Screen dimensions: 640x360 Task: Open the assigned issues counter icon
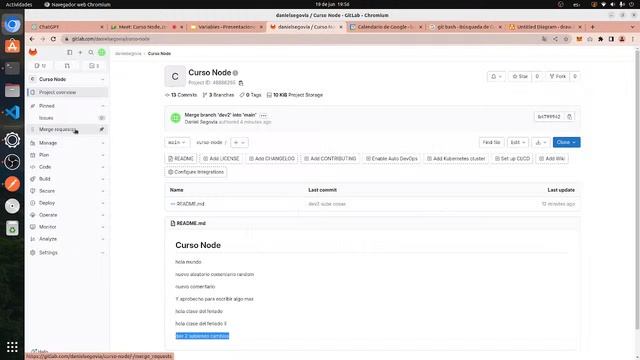click(40, 66)
